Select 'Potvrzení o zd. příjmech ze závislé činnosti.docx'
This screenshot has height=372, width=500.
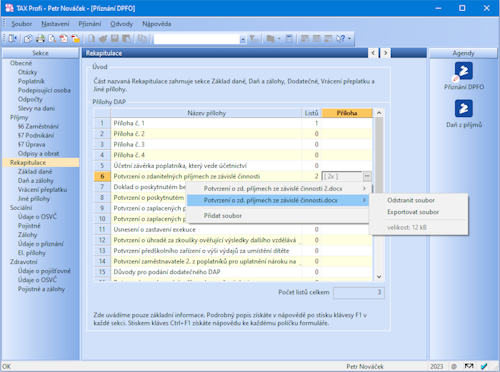coord(277,200)
